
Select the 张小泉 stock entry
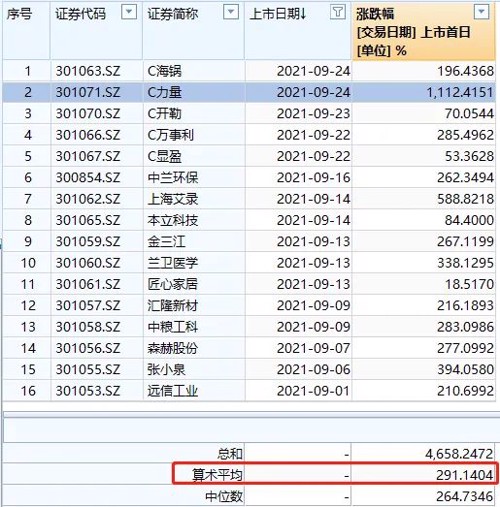166,369
